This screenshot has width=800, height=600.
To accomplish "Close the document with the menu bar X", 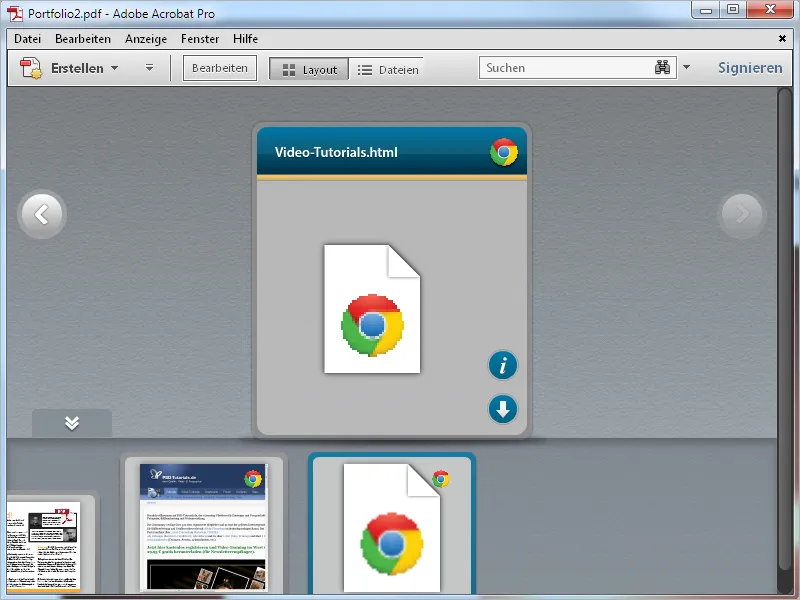I will (x=782, y=38).
